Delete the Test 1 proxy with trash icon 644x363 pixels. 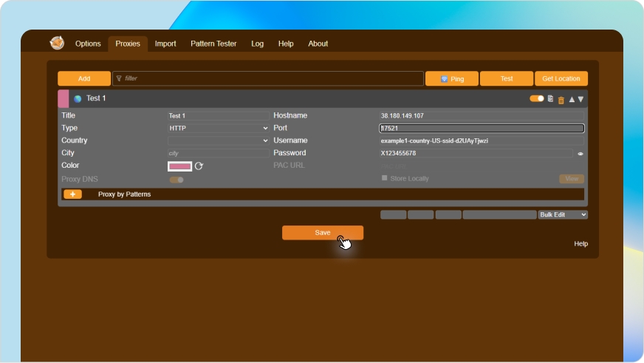[x=561, y=99]
